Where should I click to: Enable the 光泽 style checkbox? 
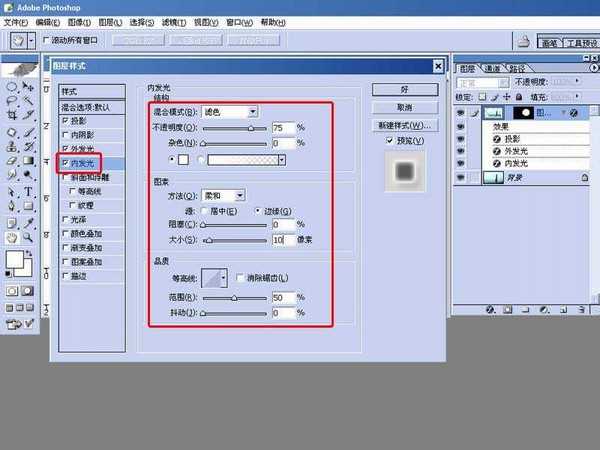(65, 219)
